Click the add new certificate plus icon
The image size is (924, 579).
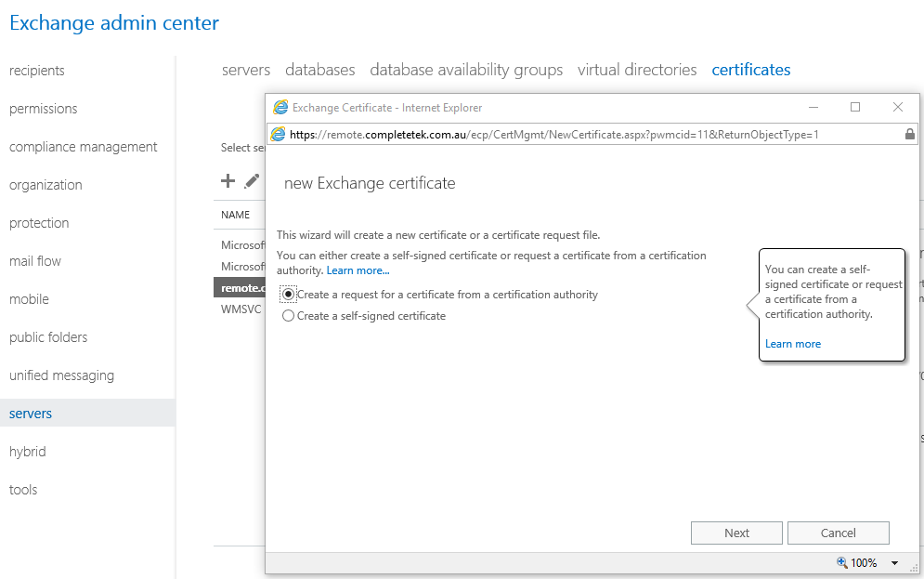(x=228, y=181)
